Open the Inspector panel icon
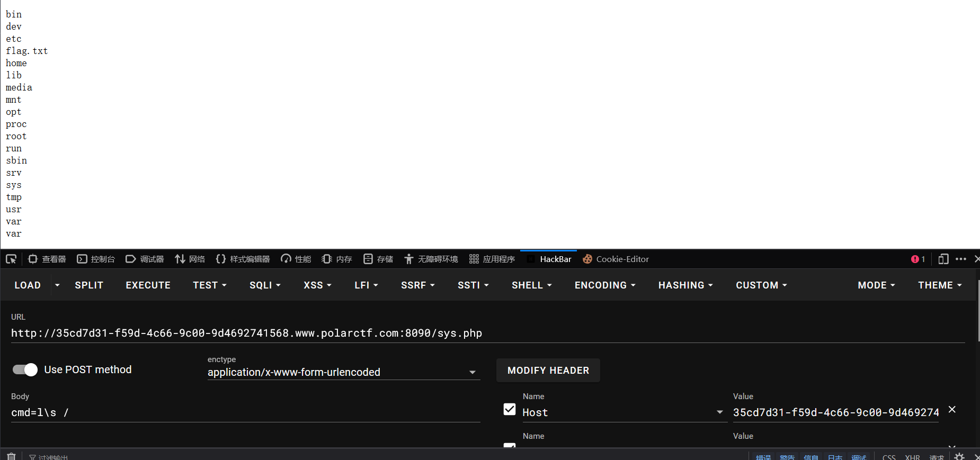Viewport: 980px width, 460px height. pos(33,259)
